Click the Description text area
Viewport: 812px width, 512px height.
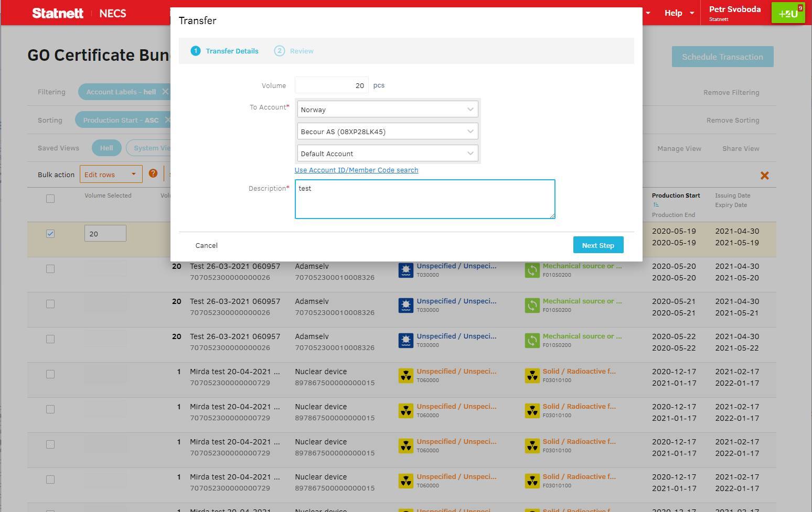[425, 199]
